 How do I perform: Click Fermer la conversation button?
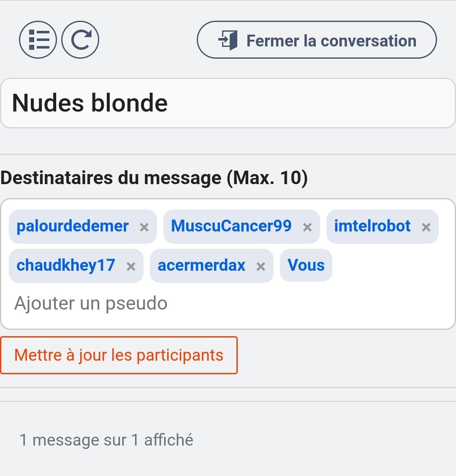point(317,40)
